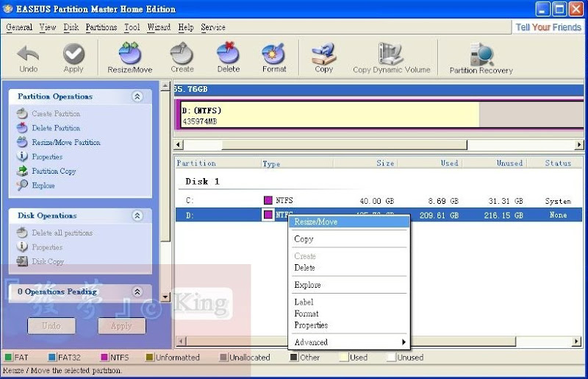Open the Tool menu
Screen dimensions: 588x379
click(132, 27)
